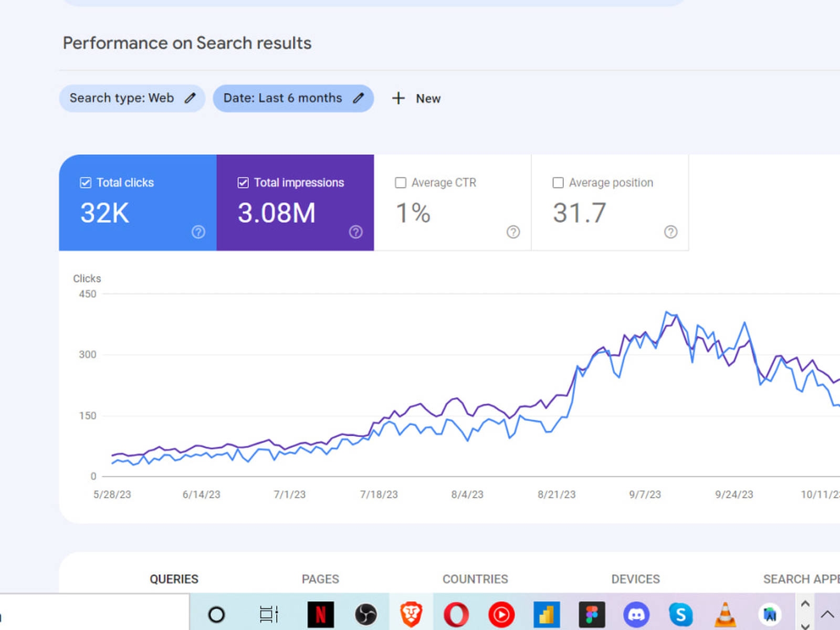The height and width of the screenshot is (630, 840).
Task: Click the chart peak near 9/7/23
Action: tap(667, 312)
